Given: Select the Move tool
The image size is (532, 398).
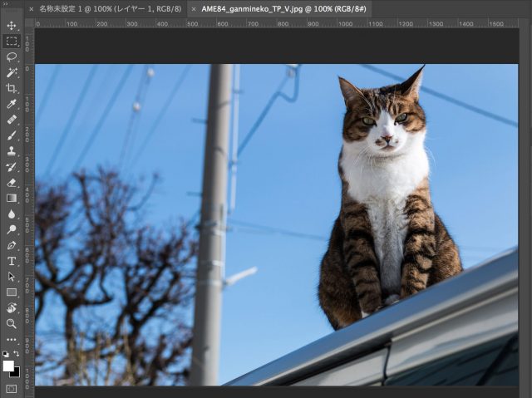Looking at the screenshot, I should click(x=12, y=26).
